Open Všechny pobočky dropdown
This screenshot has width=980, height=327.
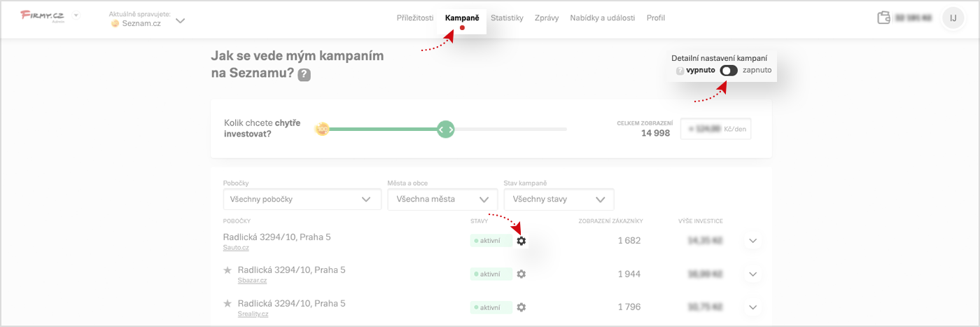302,200
